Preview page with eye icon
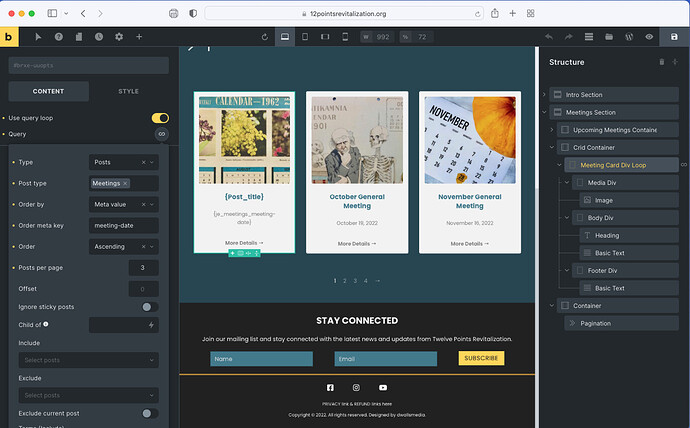This screenshot has height=428, width=690. pyautogui.click(x=649, y=37)
